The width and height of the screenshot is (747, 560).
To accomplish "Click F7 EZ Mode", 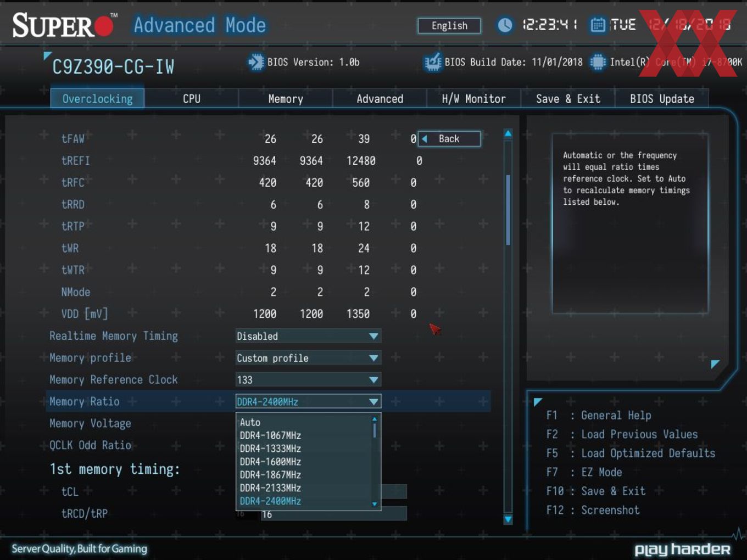I will tap(584, 472).
